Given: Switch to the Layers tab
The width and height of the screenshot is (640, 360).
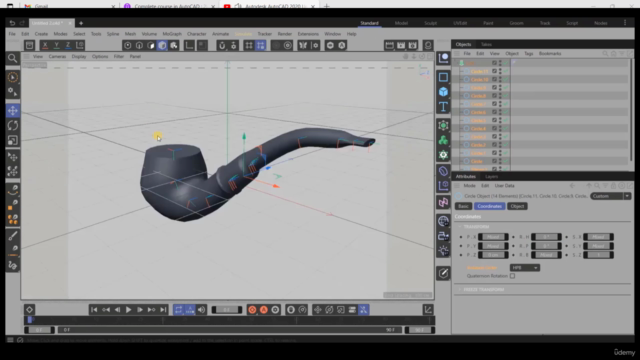Looking at the screenshot, I should coord(491,176).
